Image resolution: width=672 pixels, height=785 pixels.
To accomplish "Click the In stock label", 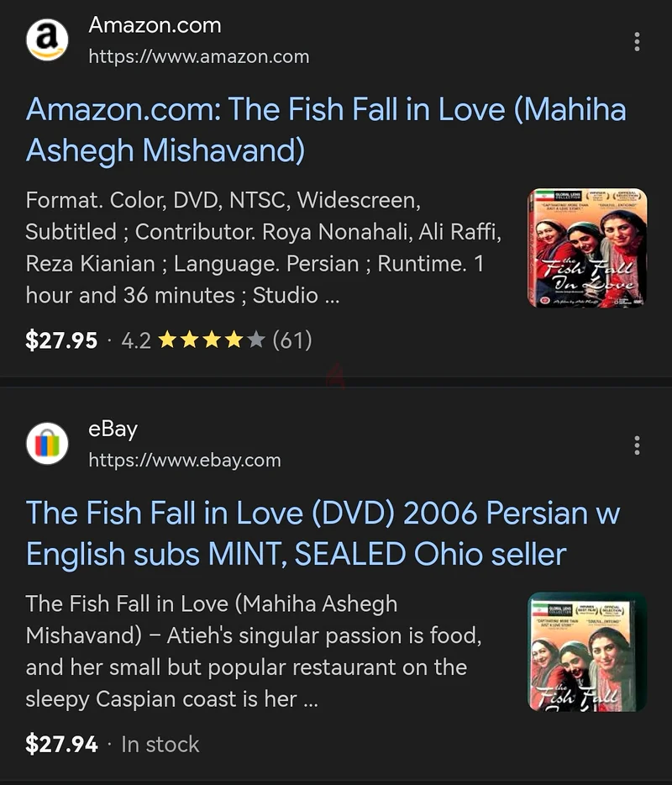I will [x=160, y=745].
